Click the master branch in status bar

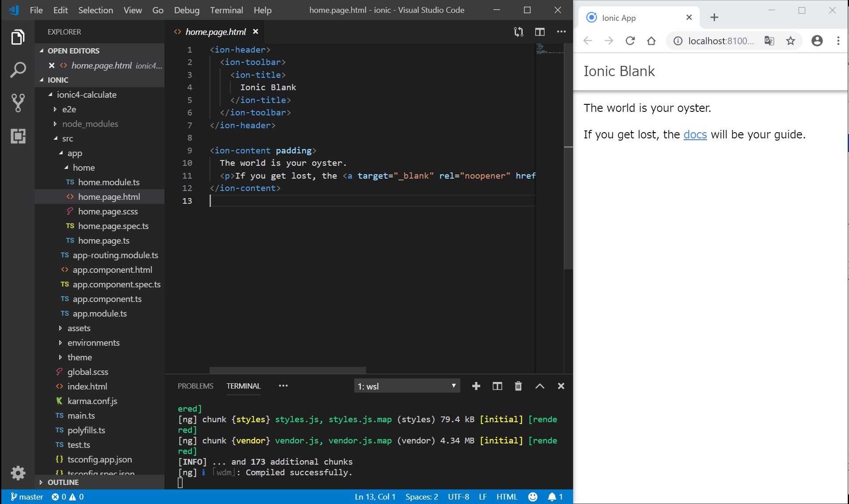click(27, 497)
